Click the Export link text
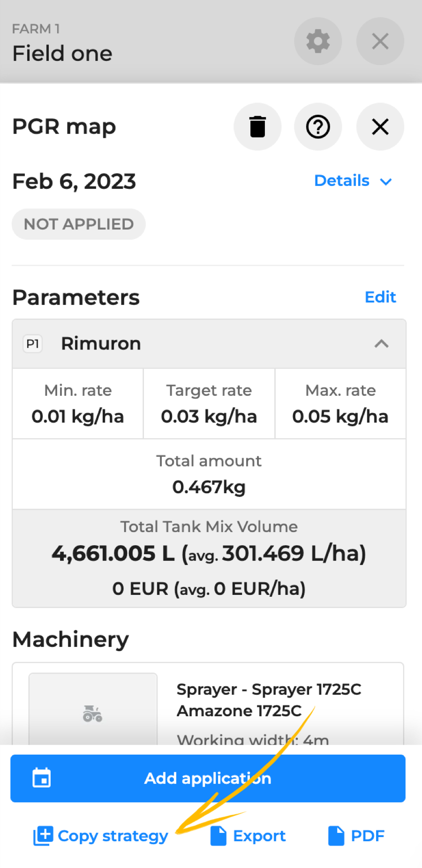This screenshot has height=868, width=422. 259,836
